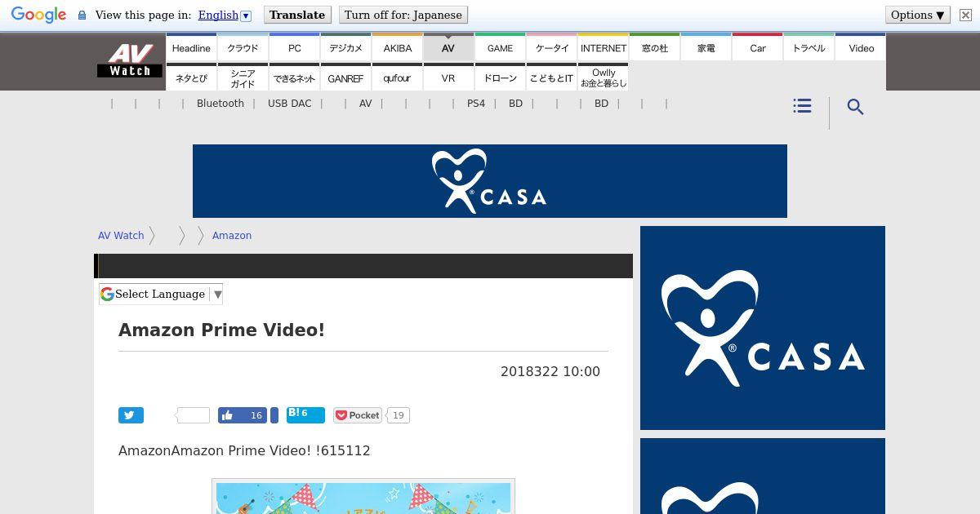Click the CASA banner ad at top
The image size is (980, 514).
490,181
